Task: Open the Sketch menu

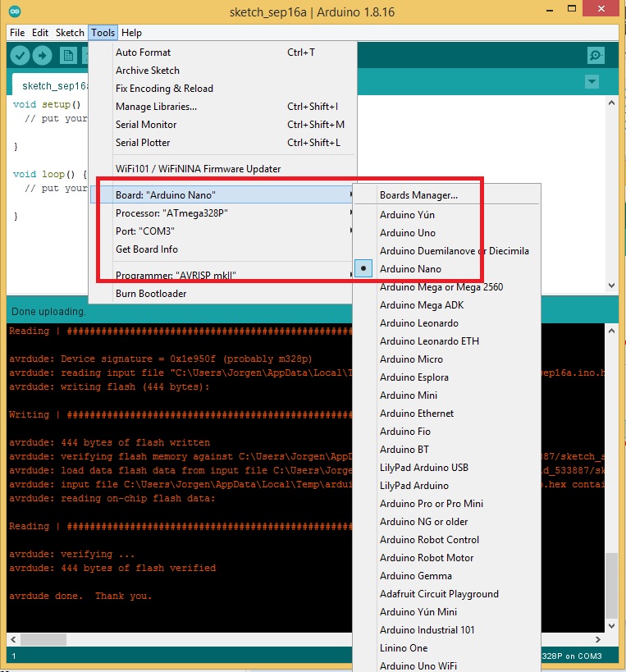Action: (70, 33)
